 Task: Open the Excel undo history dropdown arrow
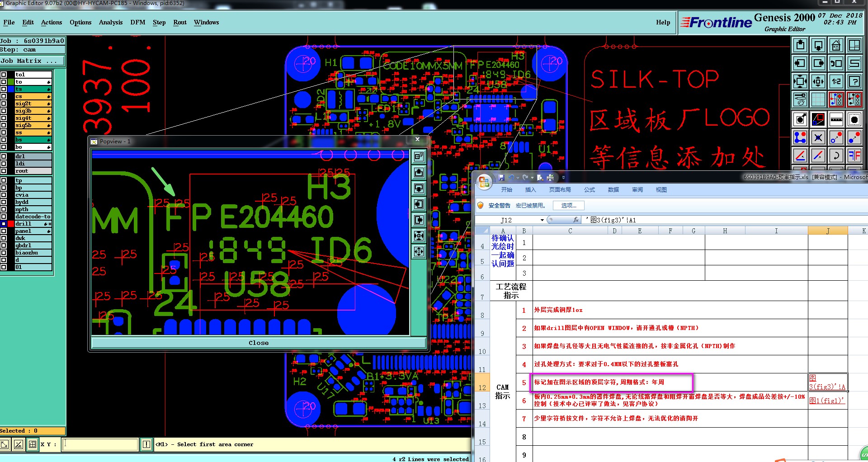pos(518,178)
